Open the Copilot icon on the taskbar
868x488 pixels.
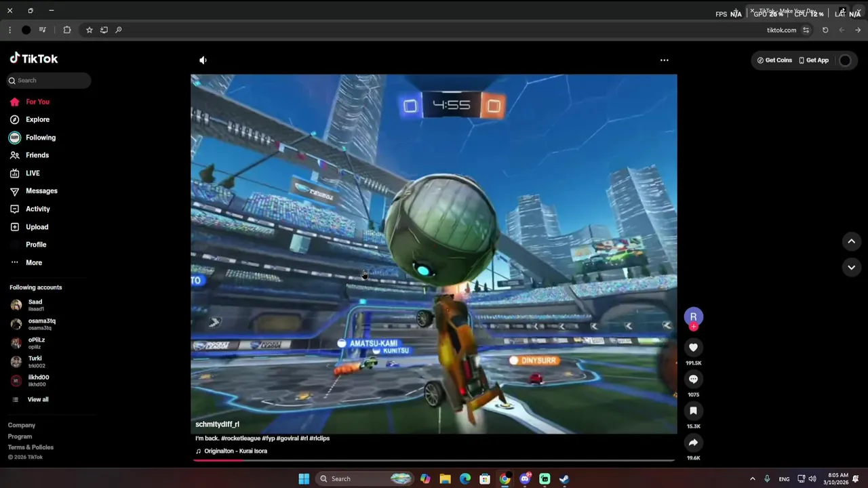coord(425,479)
